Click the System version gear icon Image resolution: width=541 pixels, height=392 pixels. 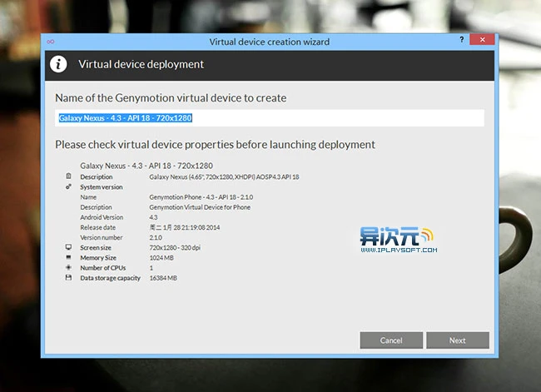(68, 187)
